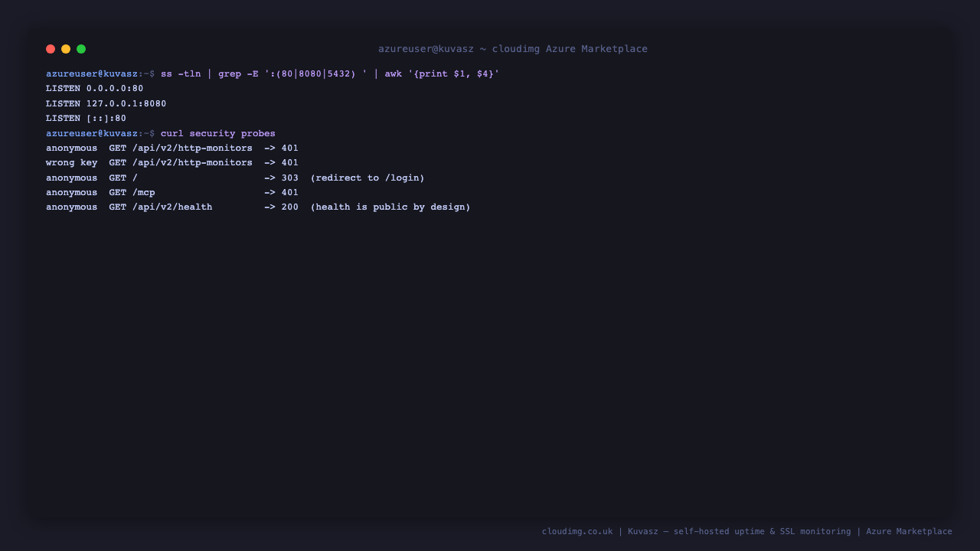The width and height of the screenshot is (980, 551).
Task: Select the 'LISTEN [::]:80' output line
Action: tap(87, 119)
